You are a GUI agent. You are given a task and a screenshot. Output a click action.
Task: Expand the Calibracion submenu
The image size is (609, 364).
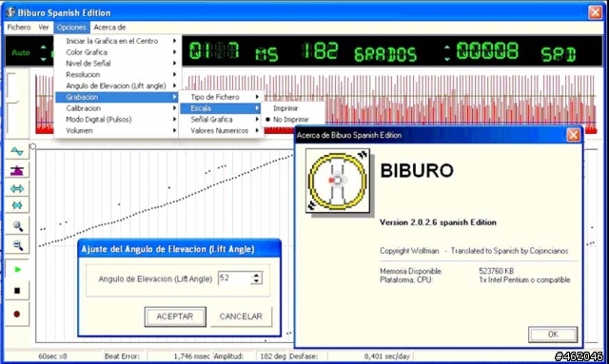click(x=116, y=108)
